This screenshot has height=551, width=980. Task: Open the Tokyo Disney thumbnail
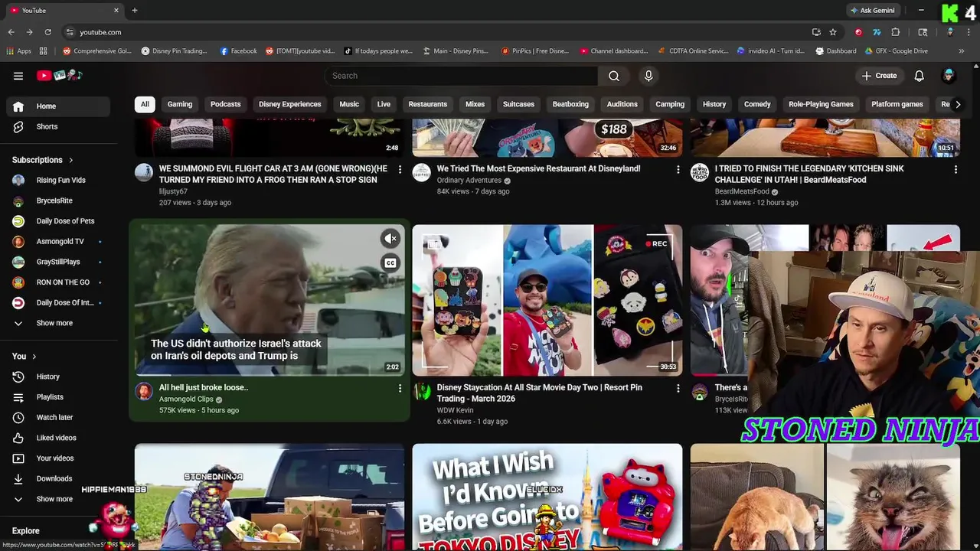coord(547,497)
